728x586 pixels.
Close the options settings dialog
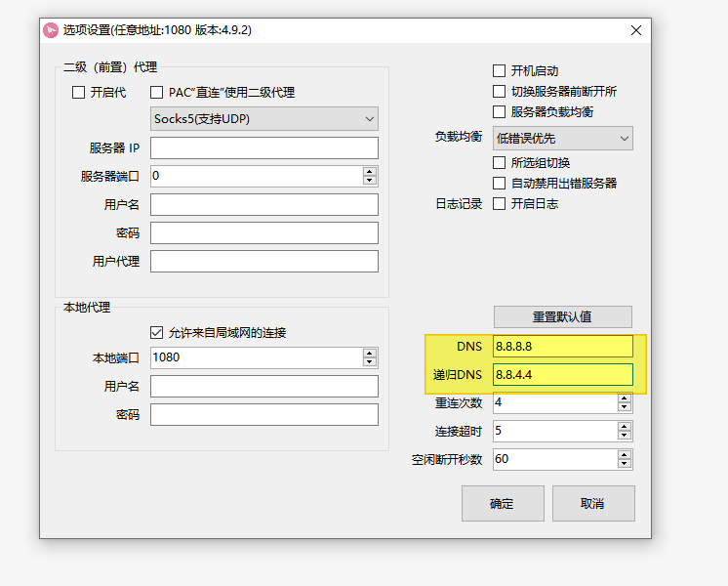click(x=636, y=30)
